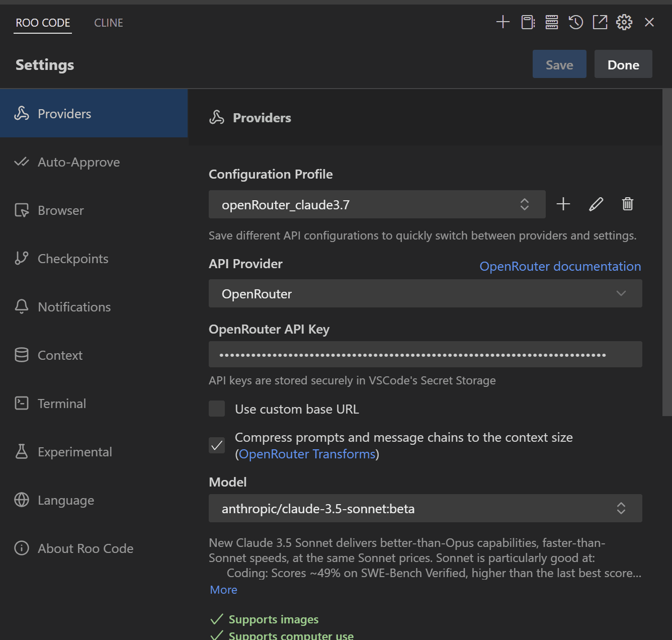672x640 pixels.
Task: Switch to the ROO CODE tab
Action: click(x=43, y=23)
